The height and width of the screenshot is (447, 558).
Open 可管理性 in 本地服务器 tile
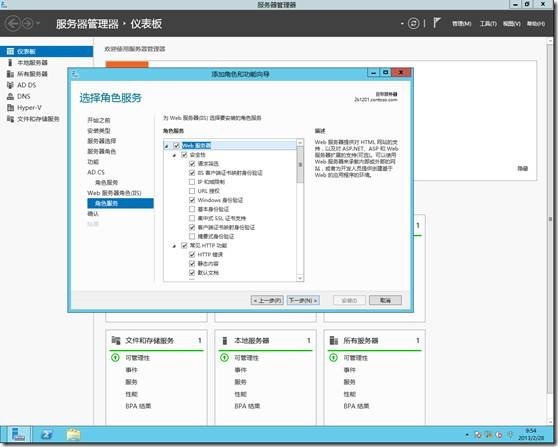(246, 358)
